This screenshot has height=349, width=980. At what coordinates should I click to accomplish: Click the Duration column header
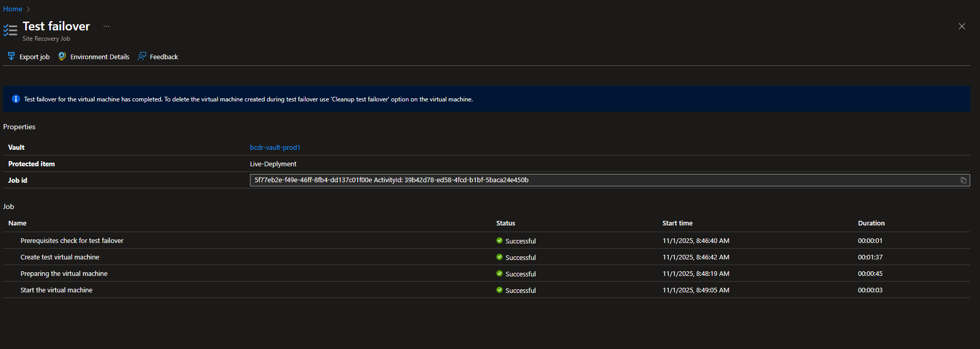(x=871, y=223)
